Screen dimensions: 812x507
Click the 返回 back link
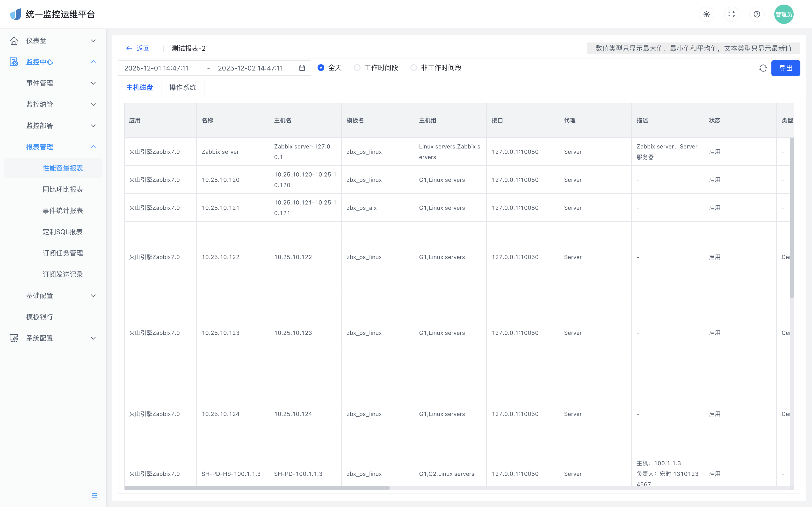pyautogui.click(x=138, y=48)
